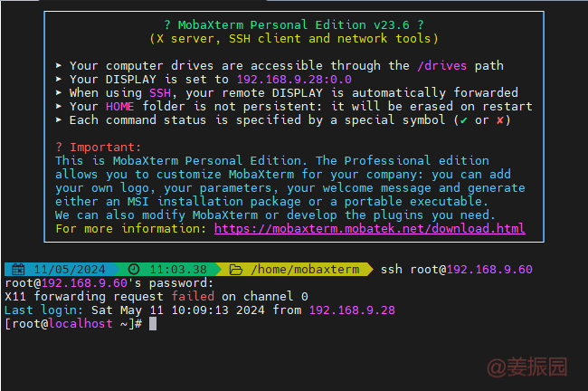Click the red question mark before Important

(x=59, y=147)
